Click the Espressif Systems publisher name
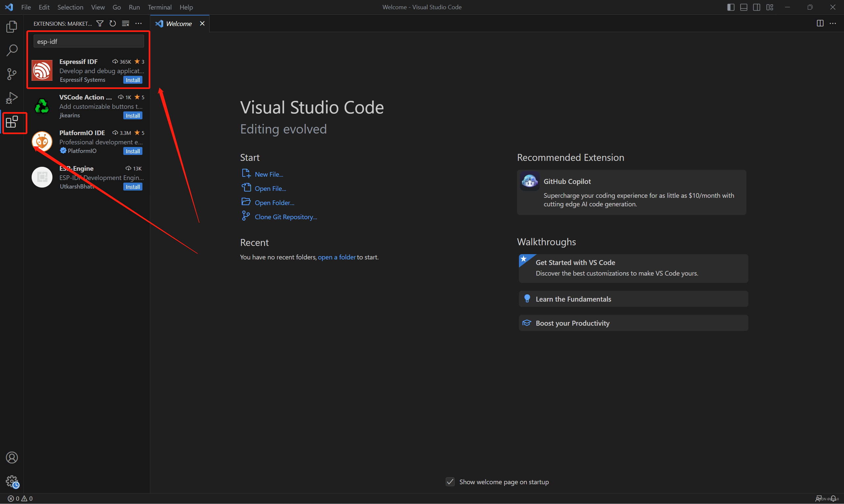This screenshot has width=844, height=504. pyautogui.click(x=82, y=80)
